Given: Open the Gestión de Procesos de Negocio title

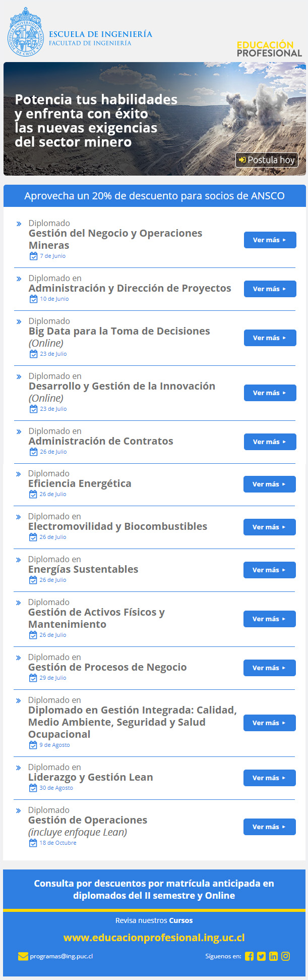Looking at the screenshot, I should click(107, 667).
